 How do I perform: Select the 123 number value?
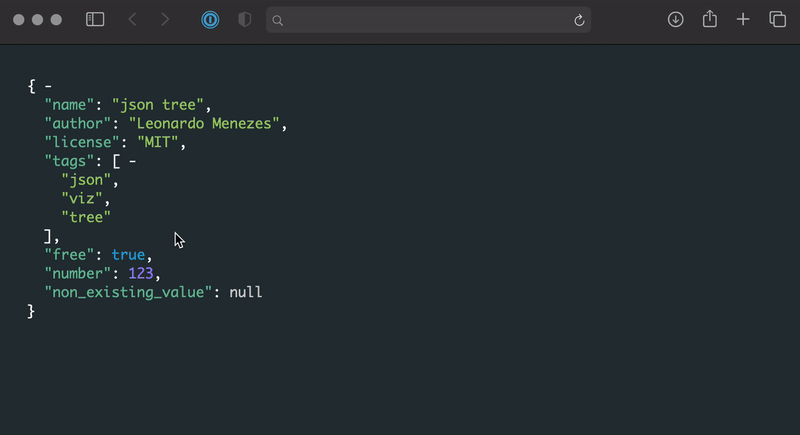point(141,273)
